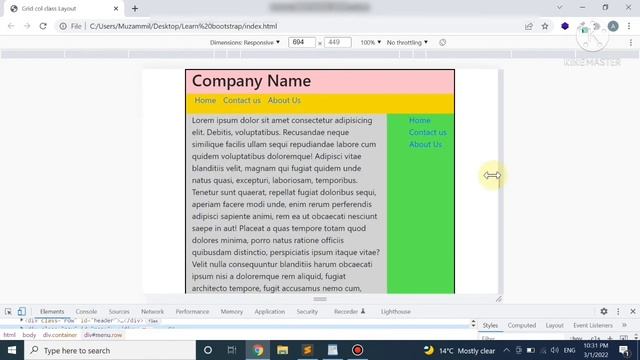Bookmark this page with the star icon

545,26
